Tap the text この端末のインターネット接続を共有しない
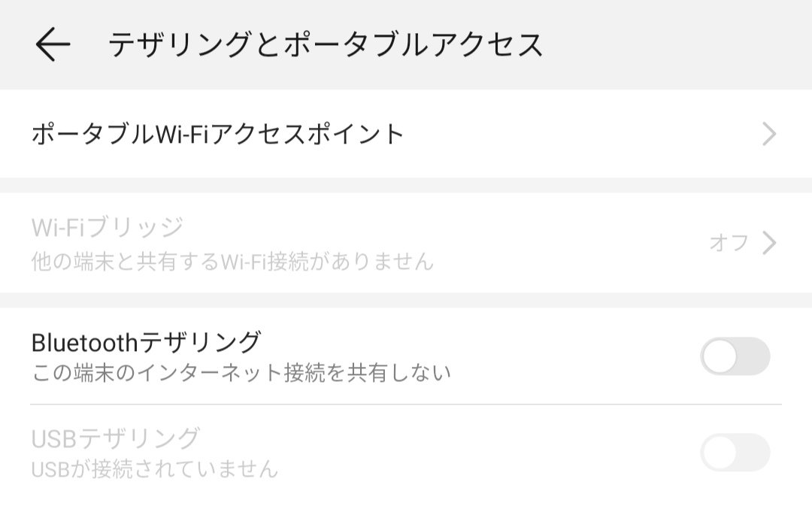812x521 pixels. coord(241,372)
